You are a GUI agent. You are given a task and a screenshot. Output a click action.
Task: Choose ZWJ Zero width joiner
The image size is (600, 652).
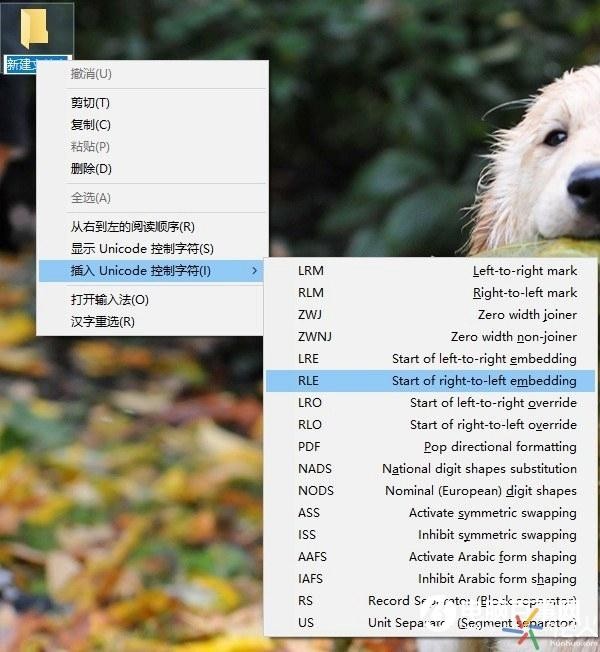pyautogui.click(x=436, y=315)
